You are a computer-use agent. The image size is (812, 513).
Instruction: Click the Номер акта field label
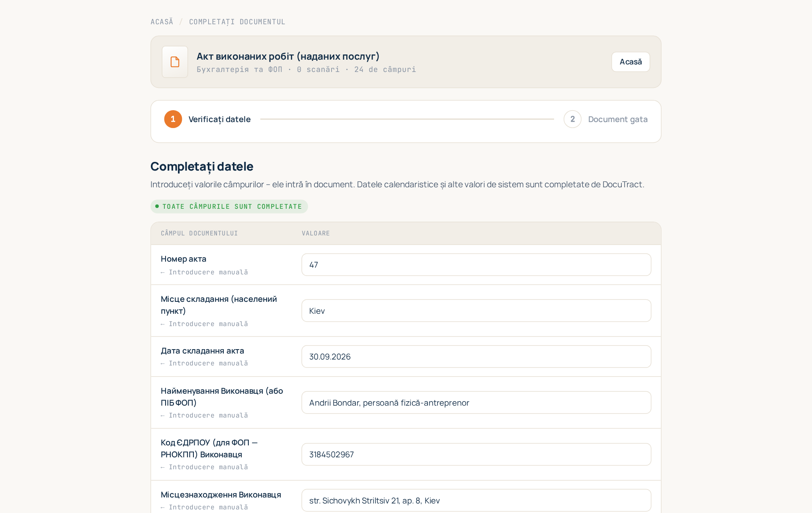[183, 259]
